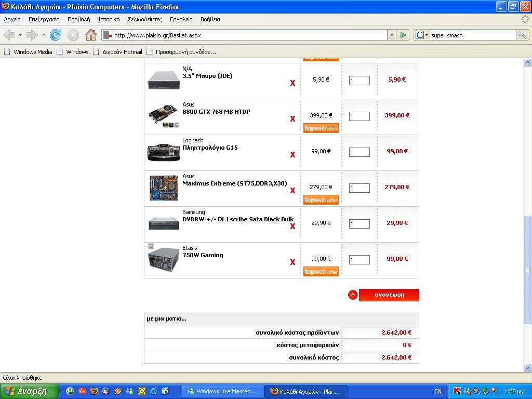This screenshot has width=532, height=399.
Task: Click the scrollbar down arrow
Action: point(528,367)
